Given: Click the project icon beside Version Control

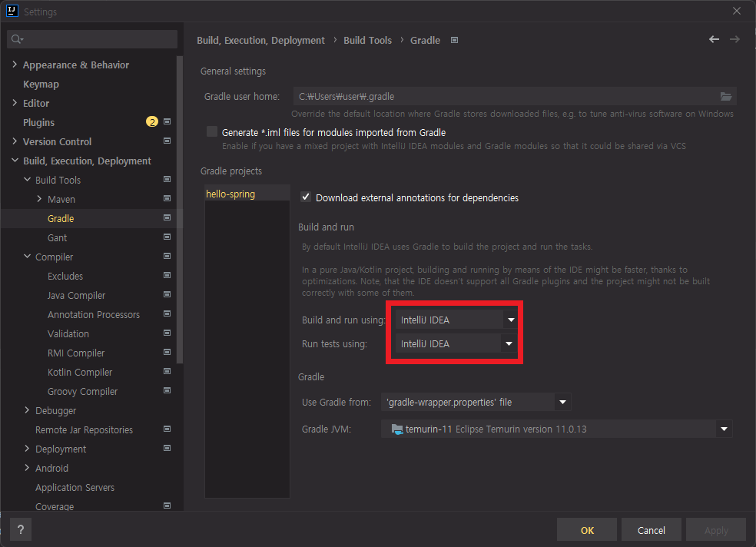Looking at the screenshot, I should click(167, 141).
